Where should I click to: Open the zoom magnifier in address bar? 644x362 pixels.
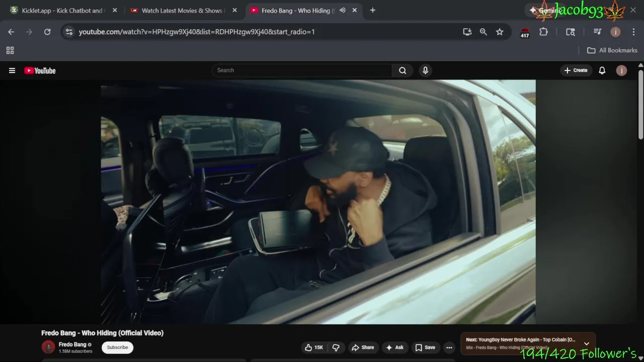484,32
